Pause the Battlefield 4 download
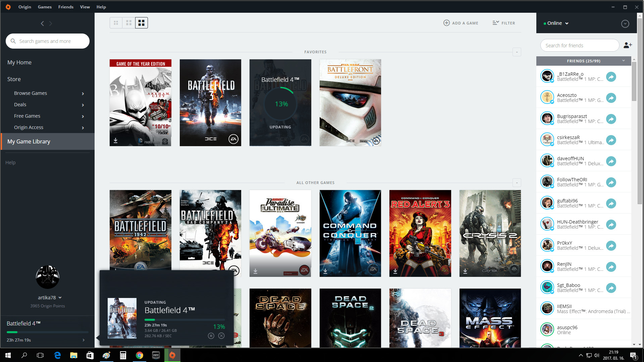Viewport: 644px width, 362px height. tap(211, 336)
